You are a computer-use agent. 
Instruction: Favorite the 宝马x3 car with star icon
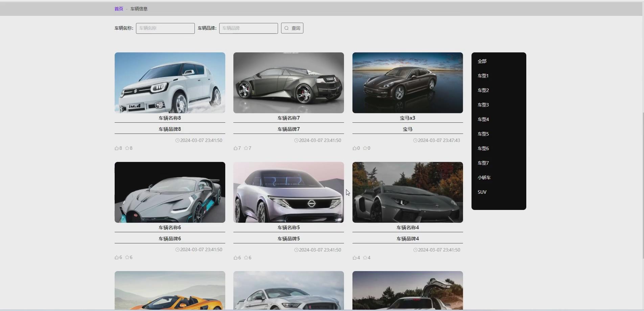pyautogui.click(x=365, y=148)
